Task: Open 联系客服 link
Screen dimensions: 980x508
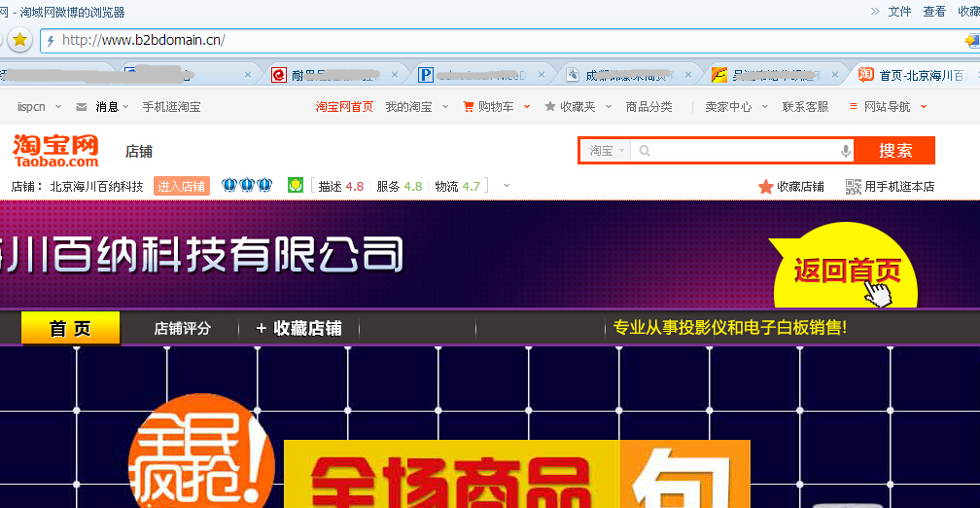Action: pos(805,107)
